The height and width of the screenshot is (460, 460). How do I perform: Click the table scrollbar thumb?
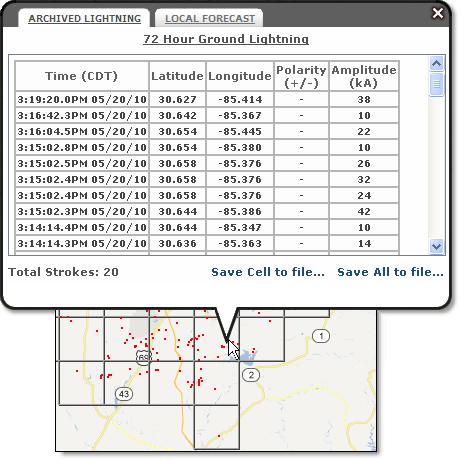pyautogui.click(x=436, y=84)
